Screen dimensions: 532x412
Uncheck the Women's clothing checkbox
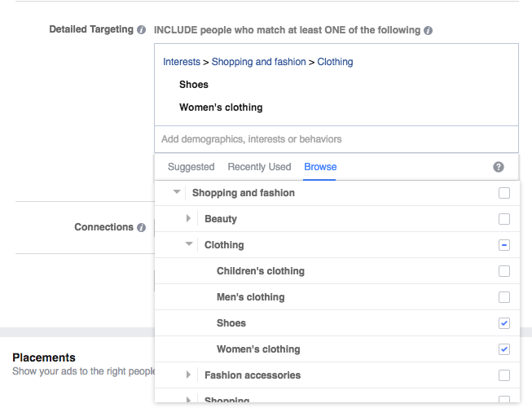[504, 349]
